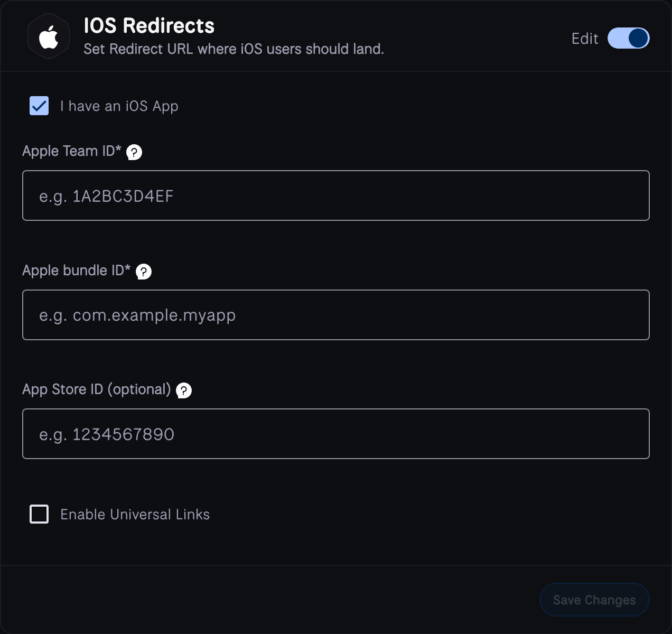672x634 pixels.
Task: Click the Edit label beside the toggle
Action: click(x=584, y=38)
